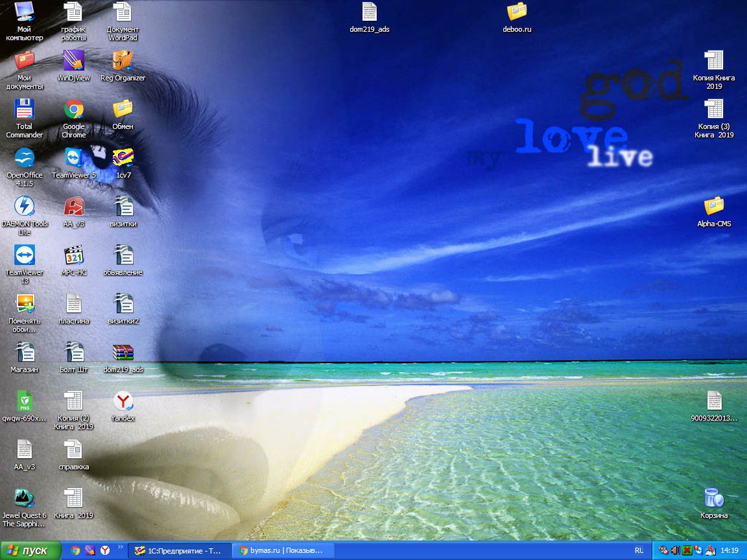Select the Корзина recycle bin
Screen dimensions: 747x560
714,498
